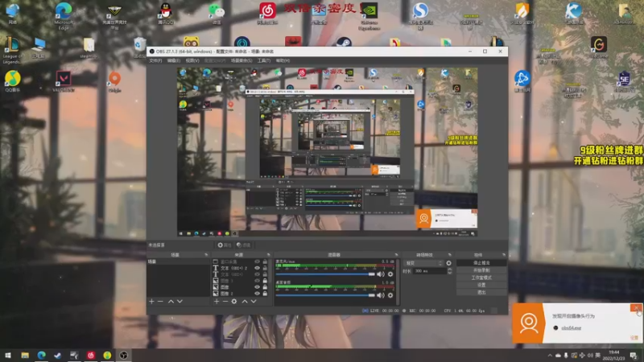Image resolution: width=644 pixels, height=362 pixels.
Task: Open Microsoft Edge desktop icon
Action: pyautogui.click(x=64, y=16)
